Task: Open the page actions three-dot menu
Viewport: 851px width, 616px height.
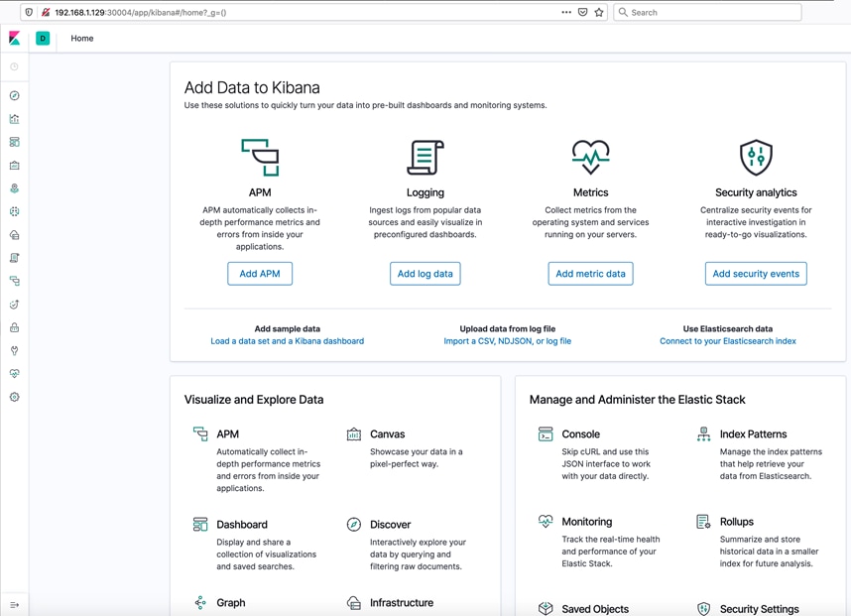Action: coord(566,12)
